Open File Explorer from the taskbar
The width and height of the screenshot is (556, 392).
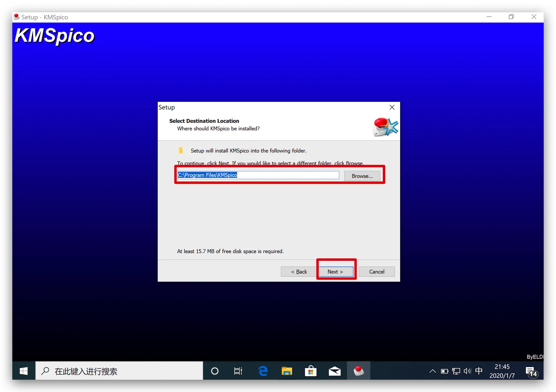coord(287,371)
